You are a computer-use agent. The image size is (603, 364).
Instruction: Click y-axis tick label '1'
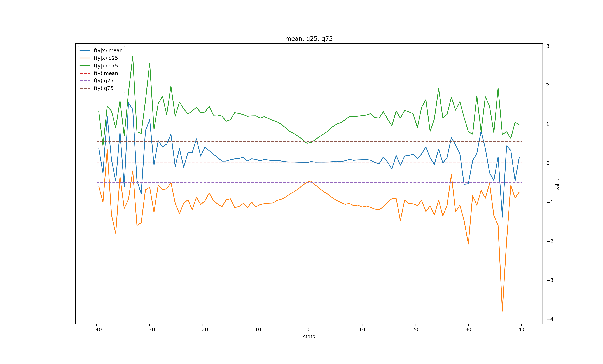548,124
